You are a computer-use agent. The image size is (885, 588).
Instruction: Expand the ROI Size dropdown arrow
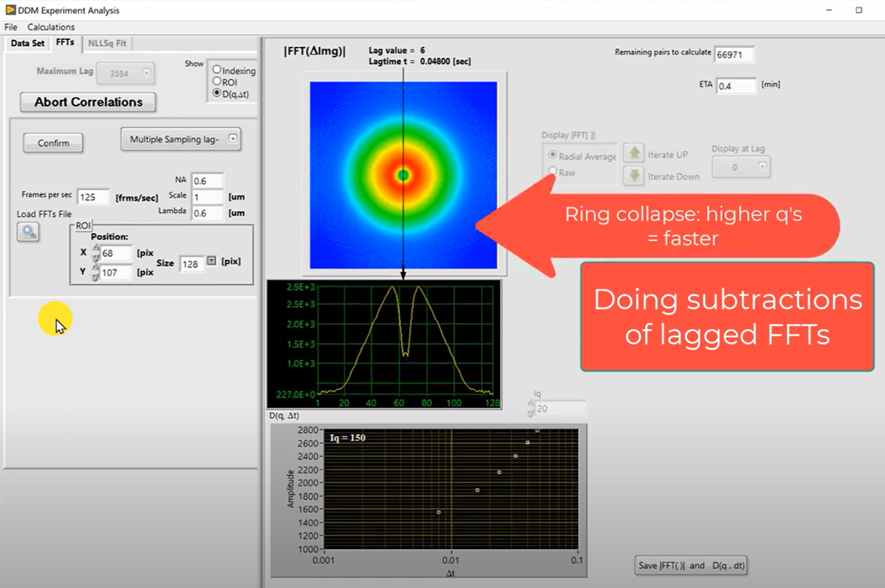click(x=211, y=262)
